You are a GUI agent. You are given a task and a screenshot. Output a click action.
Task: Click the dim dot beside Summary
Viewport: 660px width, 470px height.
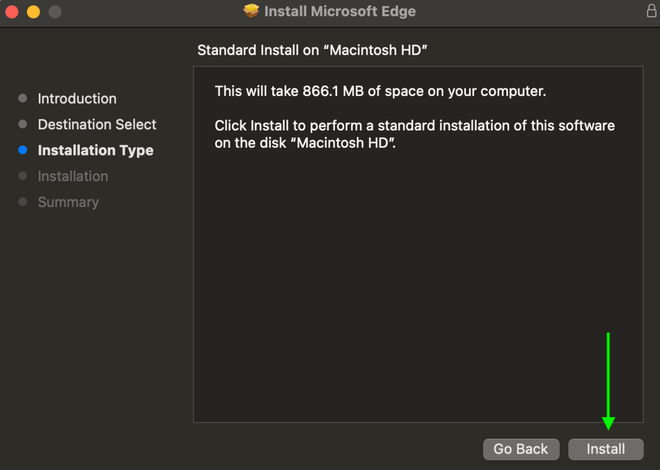click(x=23, y=202)
